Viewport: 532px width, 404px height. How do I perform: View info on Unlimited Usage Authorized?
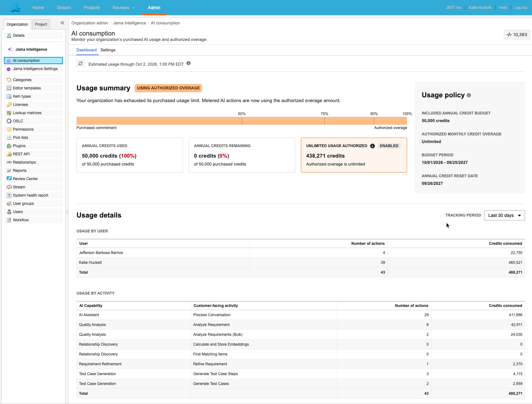coord(373,146)
